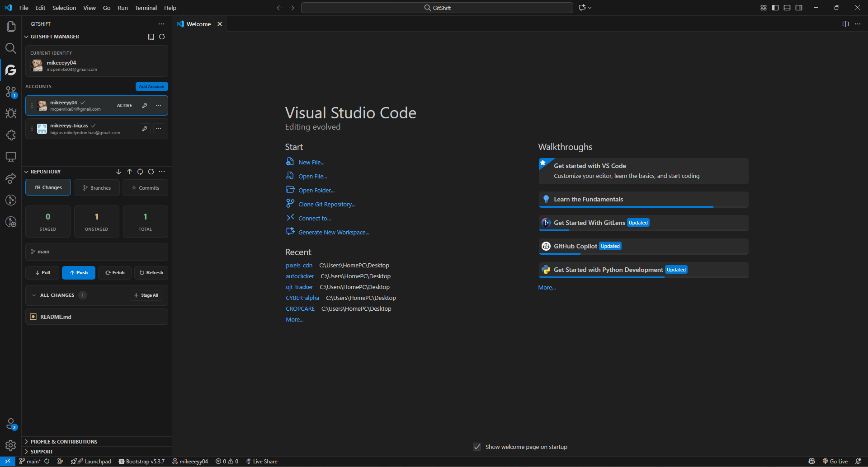This screenshot has width=868, height=467.
Task: Click the Search icon in activity bar
Action: pyautogui.click(x=11, y=48)
